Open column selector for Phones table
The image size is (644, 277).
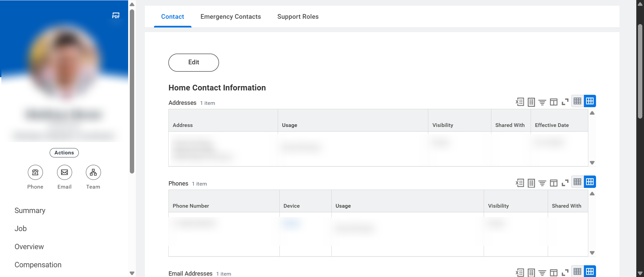(553, 183)
